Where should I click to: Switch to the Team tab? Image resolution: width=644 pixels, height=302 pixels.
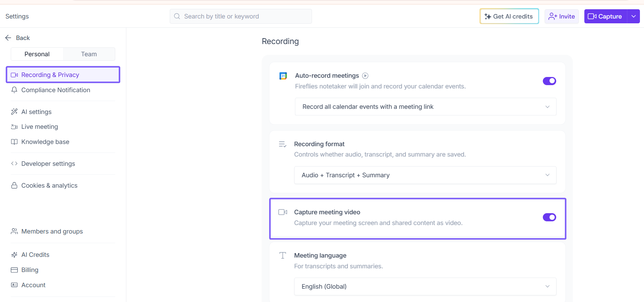coord(89,54)
